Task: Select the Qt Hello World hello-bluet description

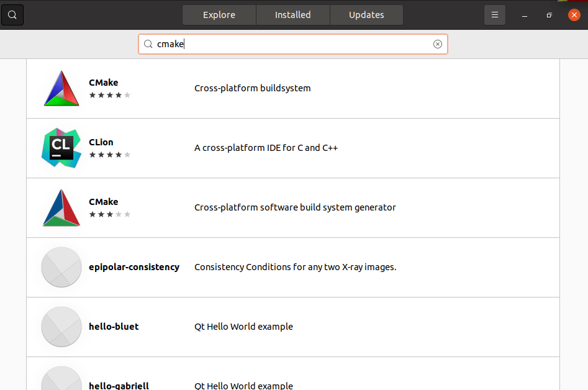Action: [x=243, y=327]
